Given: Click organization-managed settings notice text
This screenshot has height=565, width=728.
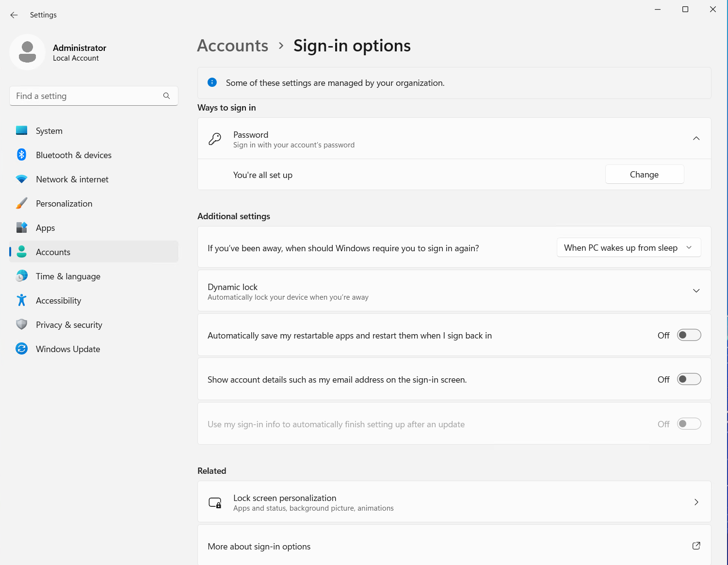Looking at the screenshot, I should pos(335,83).
